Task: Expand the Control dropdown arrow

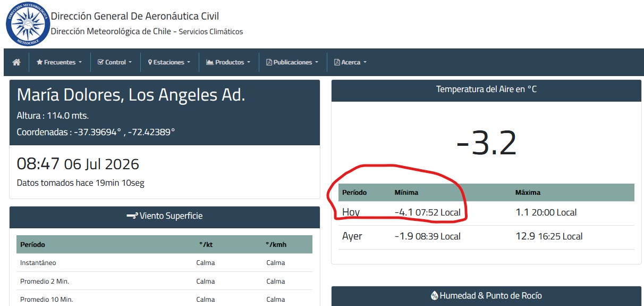Action: tap(131, 63)
